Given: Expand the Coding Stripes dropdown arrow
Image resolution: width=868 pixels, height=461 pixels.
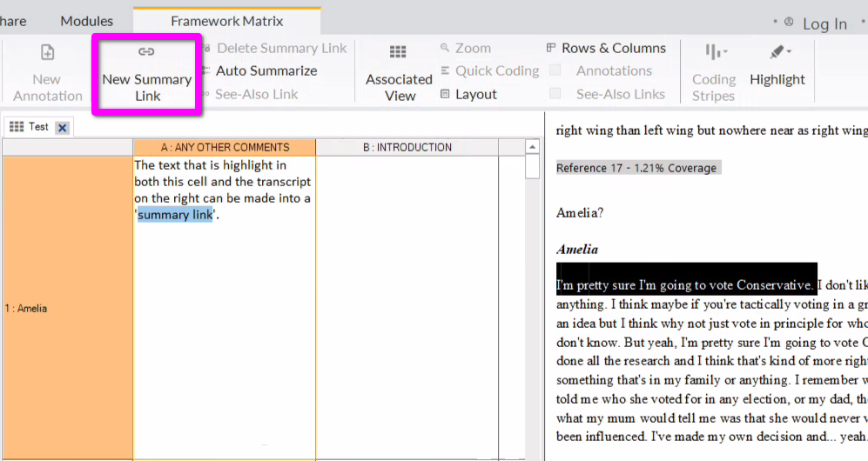Looking at the screenshot, I should 725,52.
